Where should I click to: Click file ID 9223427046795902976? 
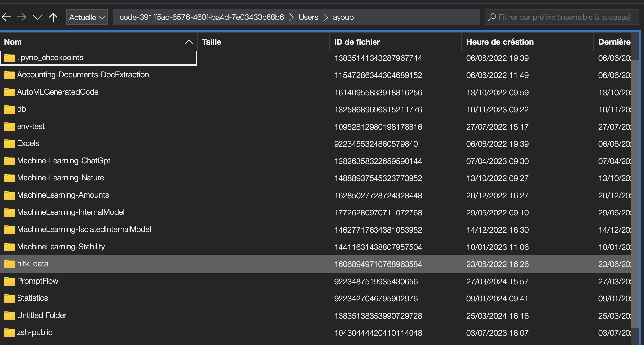tap(376, 299)
